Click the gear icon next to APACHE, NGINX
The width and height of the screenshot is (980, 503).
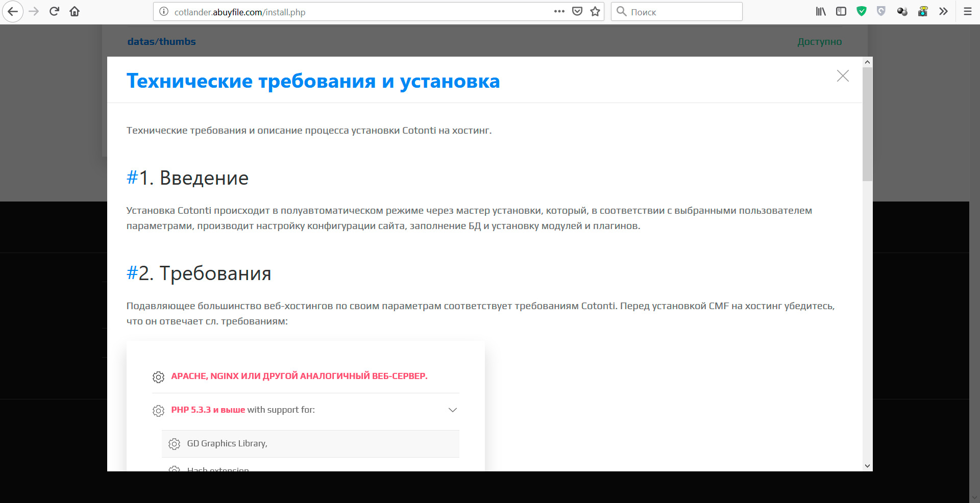[x=158, y=377]
